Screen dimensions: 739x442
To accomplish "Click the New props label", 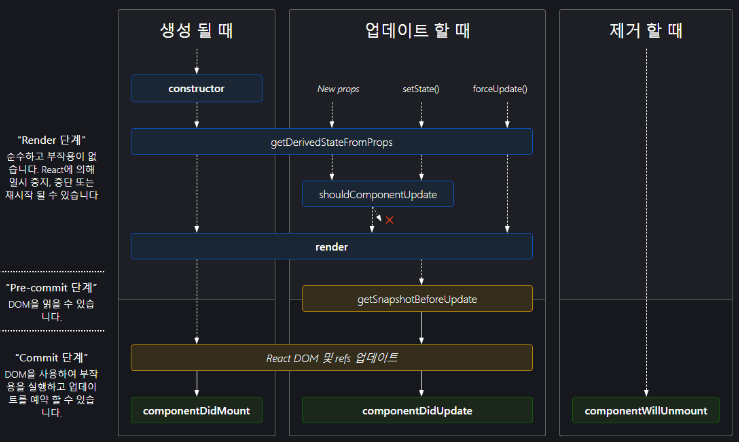I will click(338, 89).
